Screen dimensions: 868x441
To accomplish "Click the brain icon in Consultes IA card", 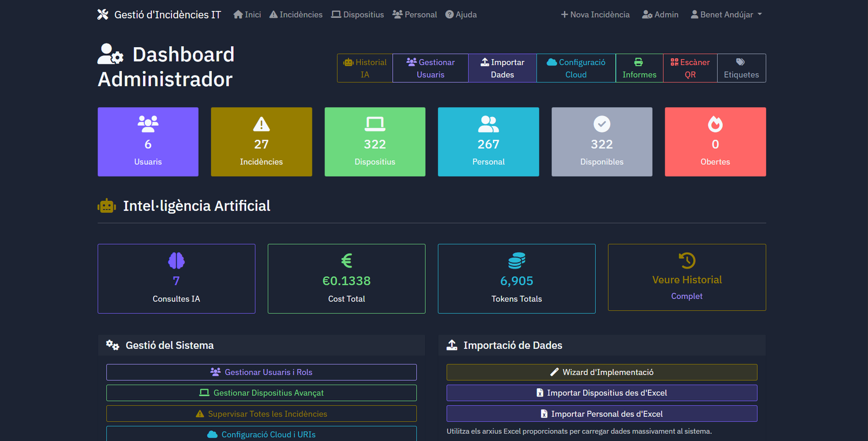I will point(176,261).
